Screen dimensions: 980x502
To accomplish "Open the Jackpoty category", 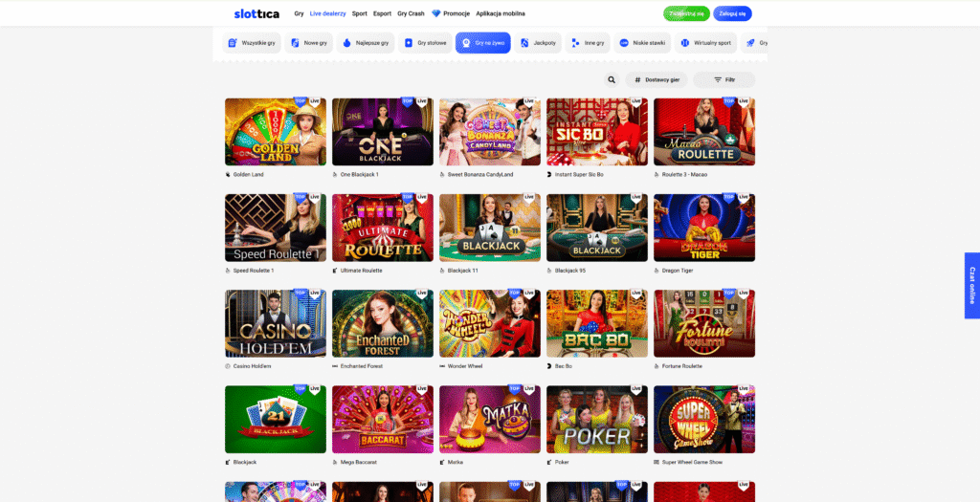I will point(538,43).
